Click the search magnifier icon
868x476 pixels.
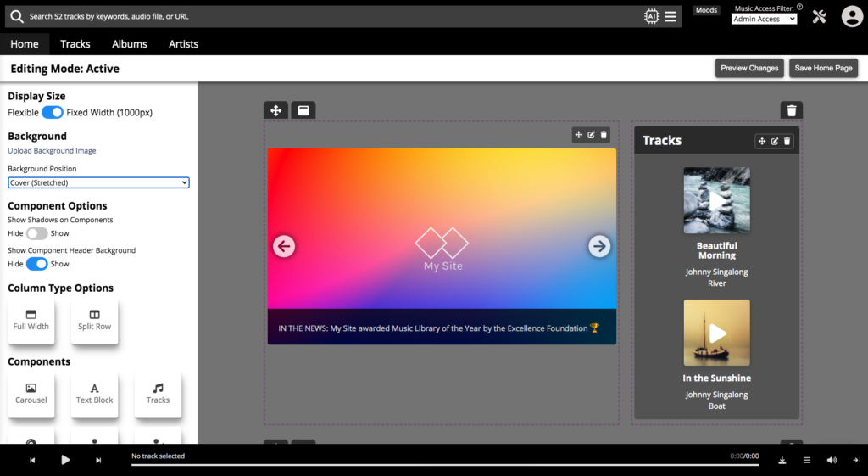pos(17,17)
